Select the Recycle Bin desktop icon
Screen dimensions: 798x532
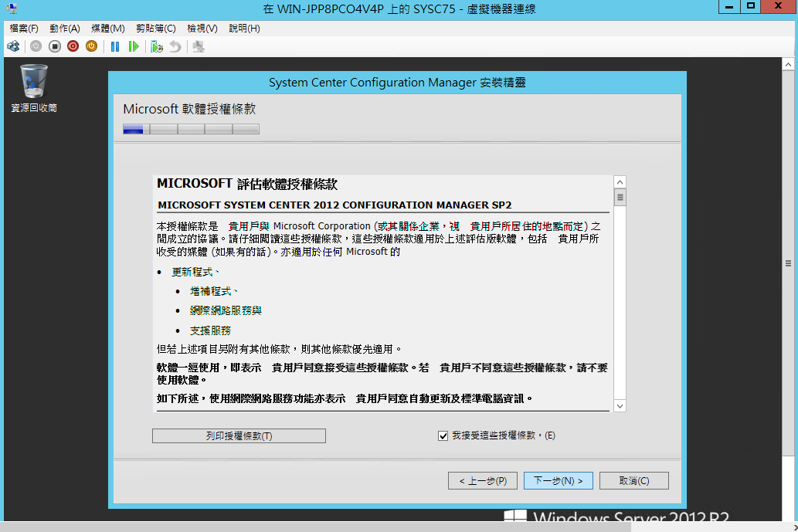tap(33, 88)
